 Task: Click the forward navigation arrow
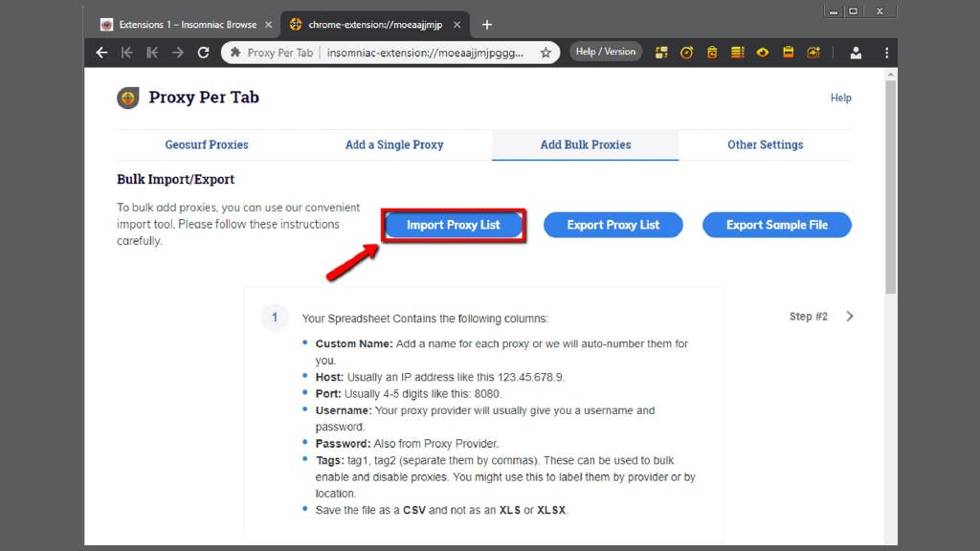click(x=178, y=53)
